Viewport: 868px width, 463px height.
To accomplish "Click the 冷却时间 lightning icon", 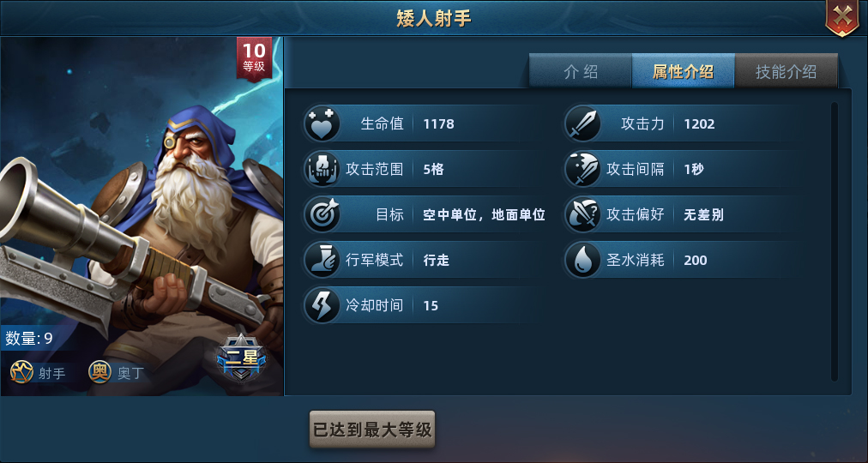I will (322, 305).
